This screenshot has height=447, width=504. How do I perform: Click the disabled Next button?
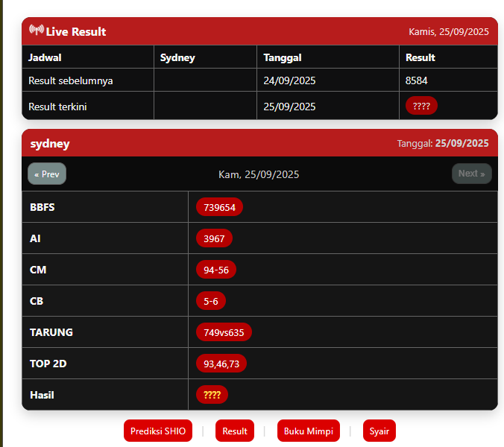(471, 174)
